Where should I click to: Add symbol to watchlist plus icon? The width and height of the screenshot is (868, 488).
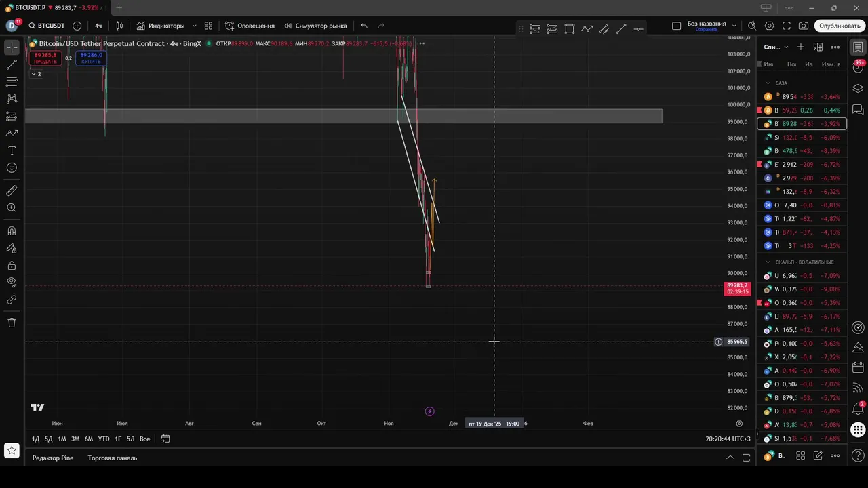point(801,47)
